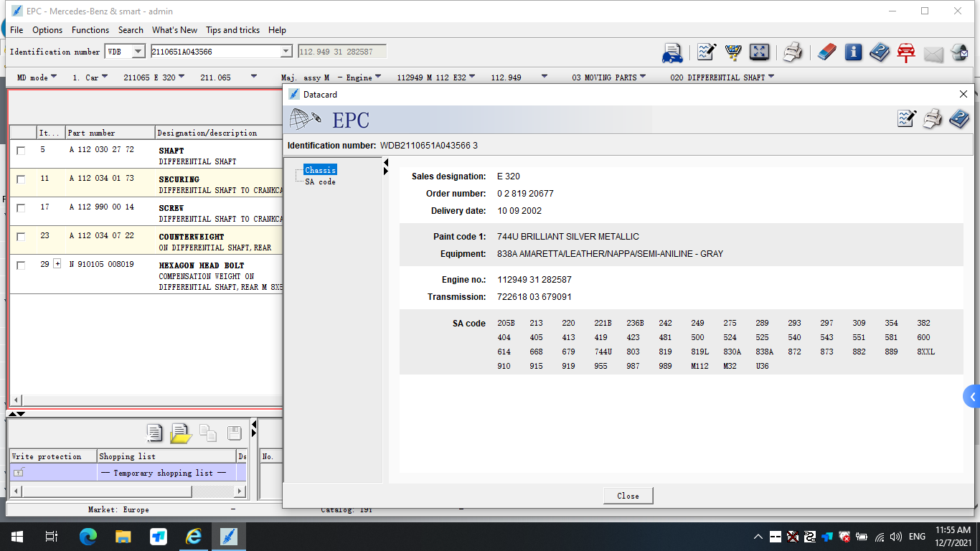The height and width of the screenshot is (551, 980).
Task: Tick the checkbox for item 11 SECURING
Action: [21, 179]
